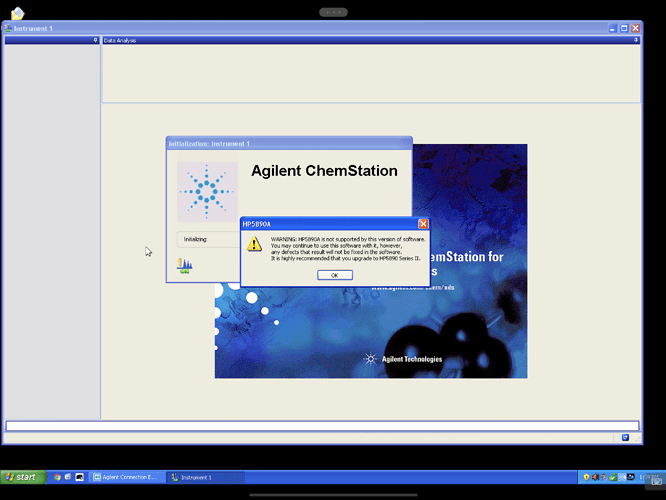Click the taskbar clock

pos(649,477)
